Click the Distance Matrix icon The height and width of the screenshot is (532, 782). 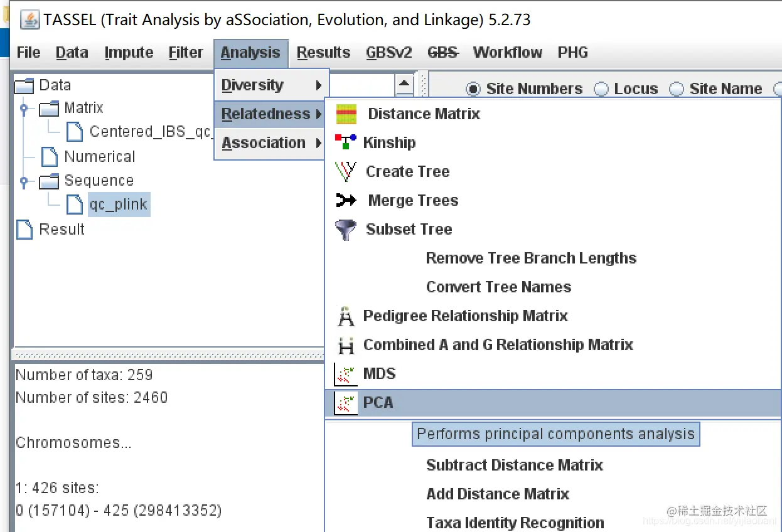[x=346, y=114]
